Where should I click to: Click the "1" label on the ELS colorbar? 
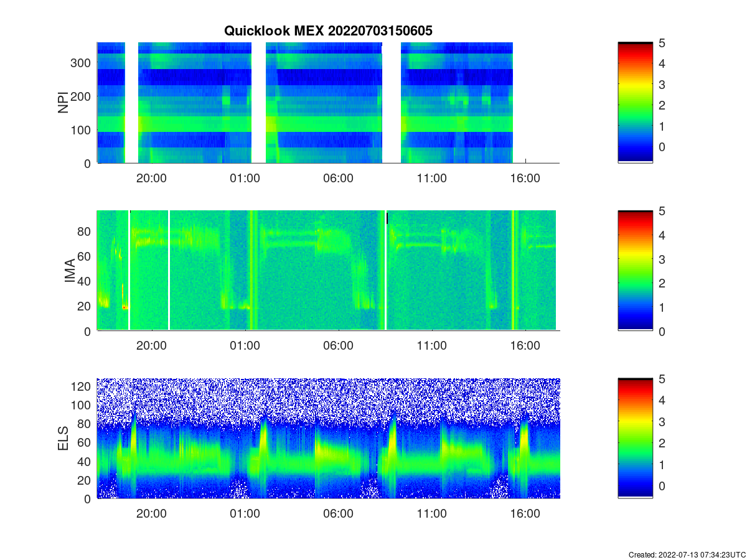[662, 464]
